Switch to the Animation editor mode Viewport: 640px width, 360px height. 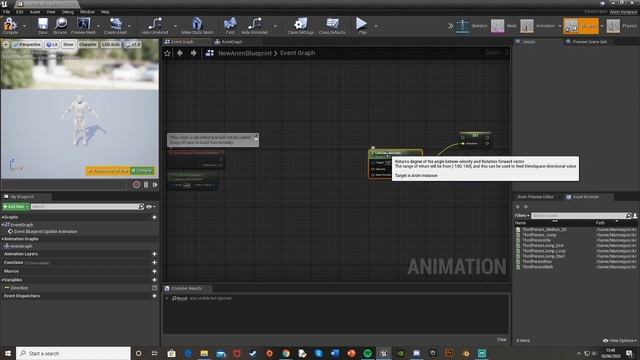click(538, 26)
